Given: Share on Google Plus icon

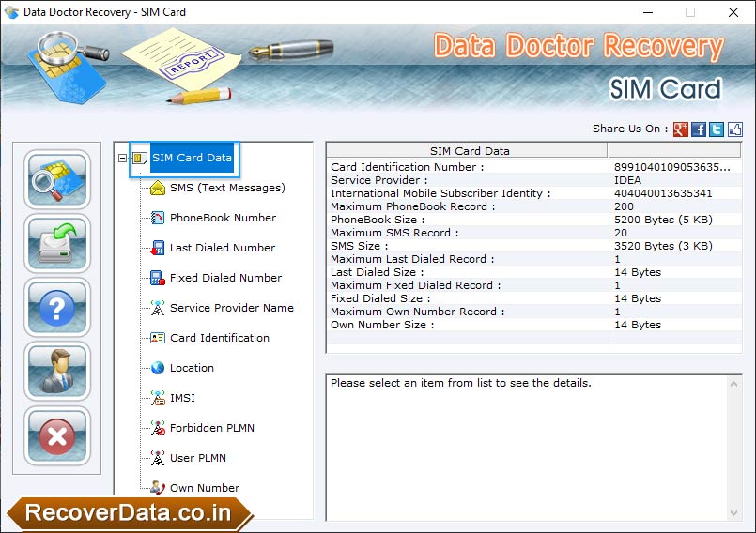Looking at the screenshot, I should (680, 129).
